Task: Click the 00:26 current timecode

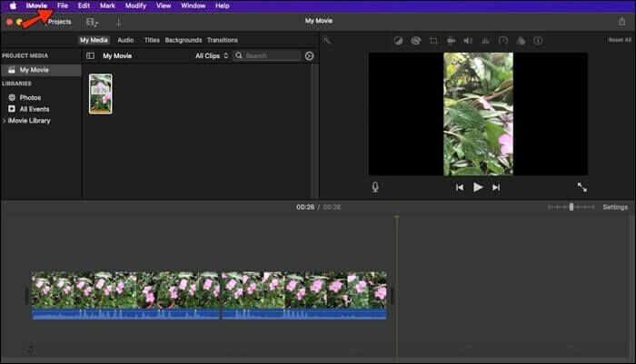Action: 305,207
